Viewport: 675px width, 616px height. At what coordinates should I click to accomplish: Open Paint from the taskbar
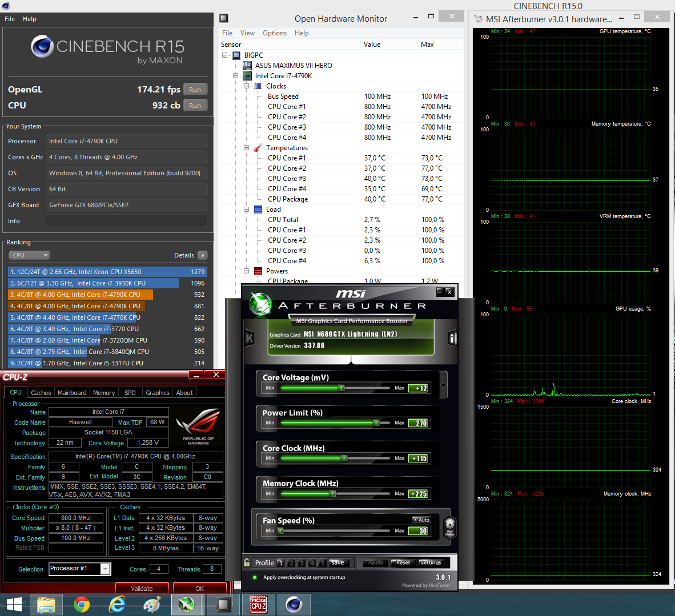point(152,605)
